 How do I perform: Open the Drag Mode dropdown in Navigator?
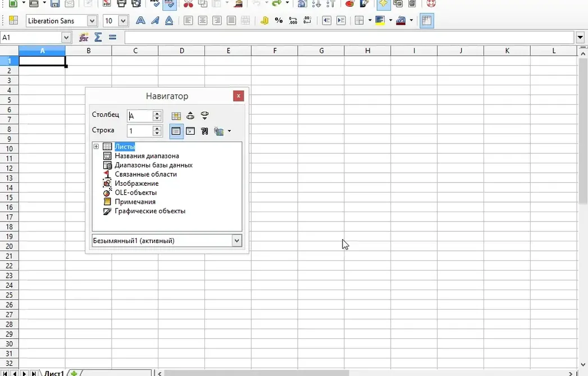229,131
